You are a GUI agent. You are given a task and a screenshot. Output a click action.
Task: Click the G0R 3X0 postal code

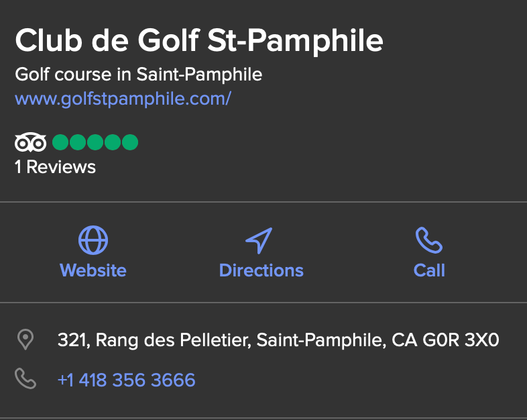(461, 340)
